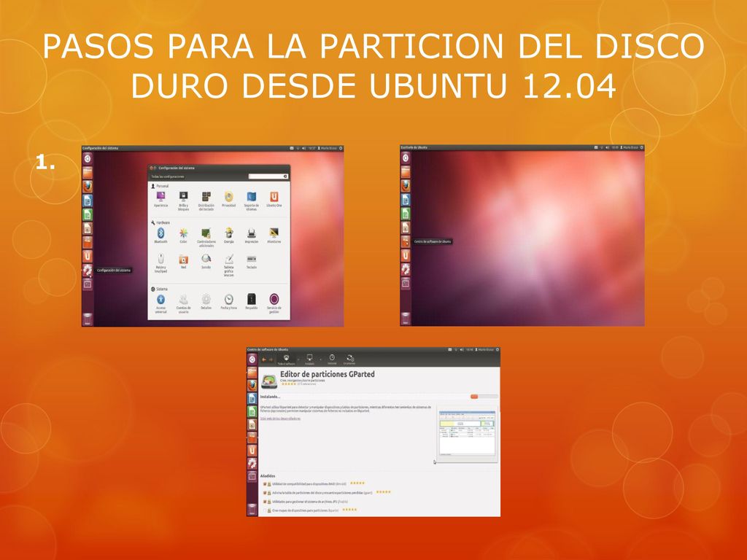Select the En progreso tab in Software Center
747x560 pixels.
coord(349,359)
